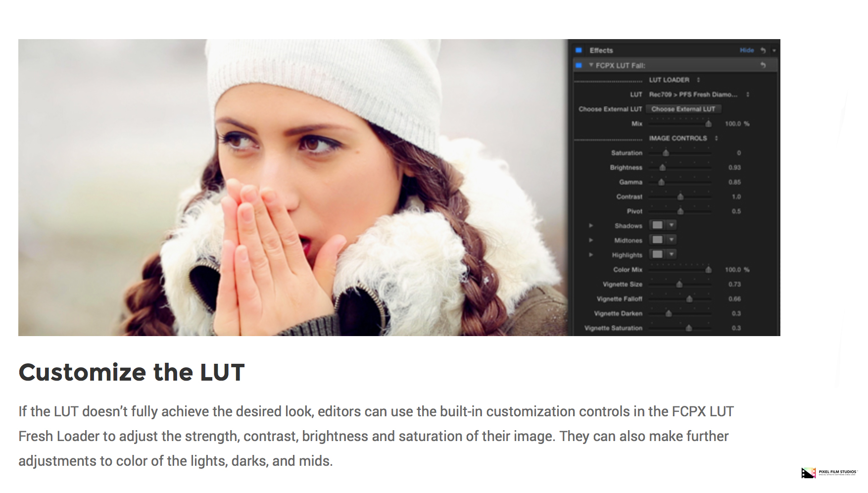Expand the Highlights color parameter

coord(591,255)
